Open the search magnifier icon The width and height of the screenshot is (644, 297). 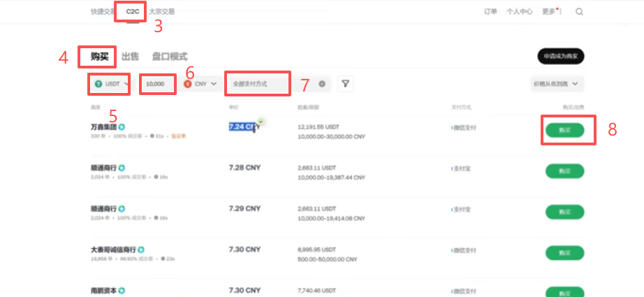pos(579,12)
